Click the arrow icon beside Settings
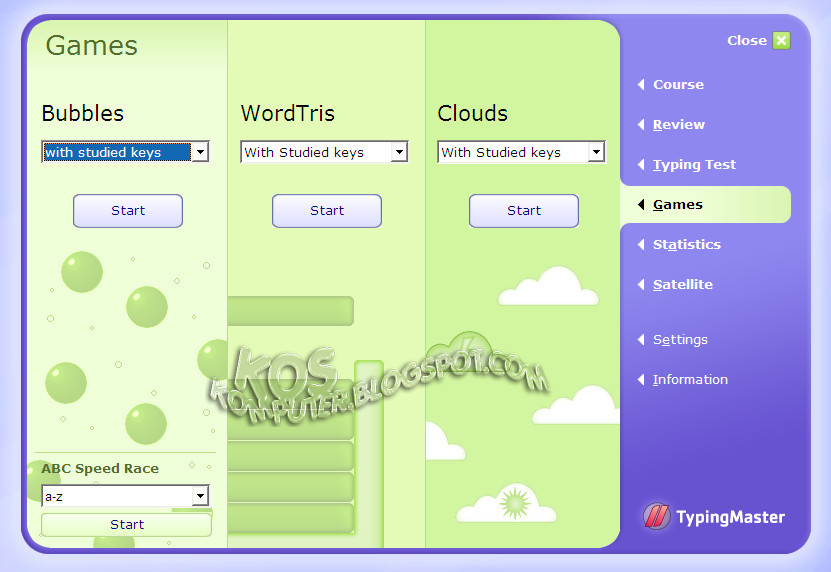This screenshot has width=831, height=572. (641, 339)
